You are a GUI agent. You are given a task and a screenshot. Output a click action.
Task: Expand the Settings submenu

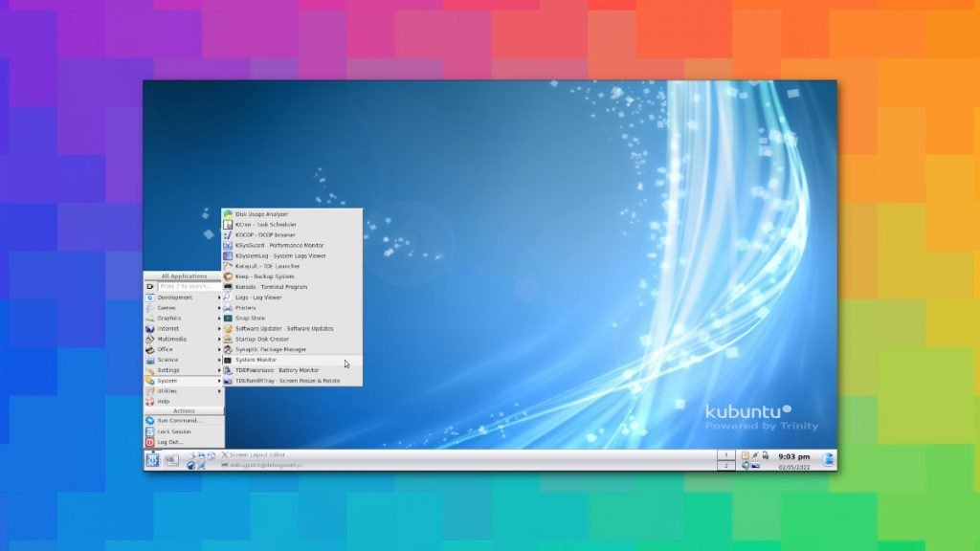click(169, 370)
